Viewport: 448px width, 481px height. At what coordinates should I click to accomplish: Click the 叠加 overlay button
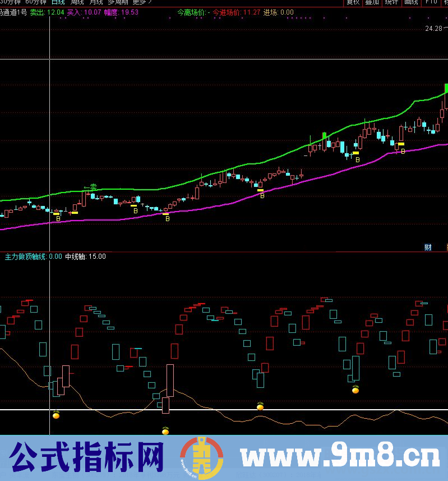click(x=372, y=2)
